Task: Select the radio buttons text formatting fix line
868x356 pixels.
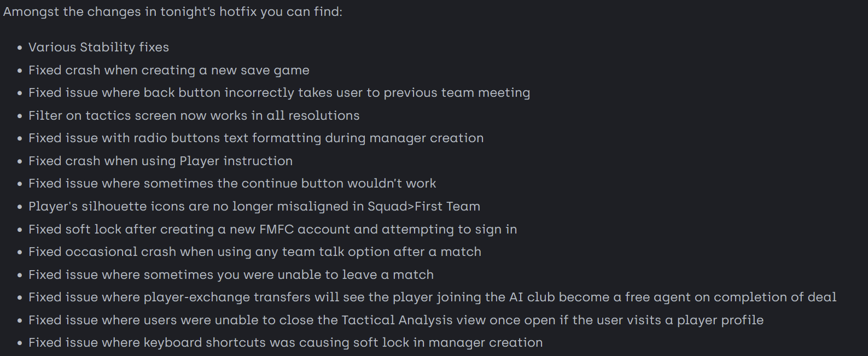Action: coord(256,138)
